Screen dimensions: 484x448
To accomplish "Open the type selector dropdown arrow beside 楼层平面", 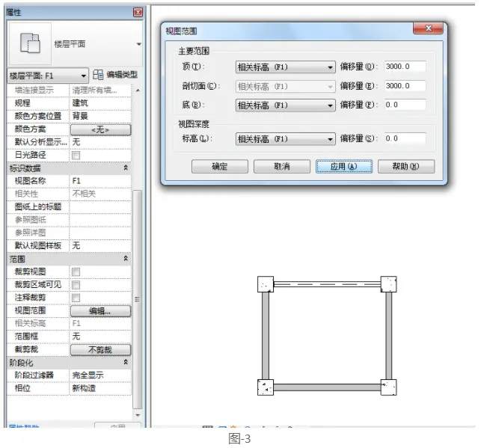I will [x=139, y=44].
